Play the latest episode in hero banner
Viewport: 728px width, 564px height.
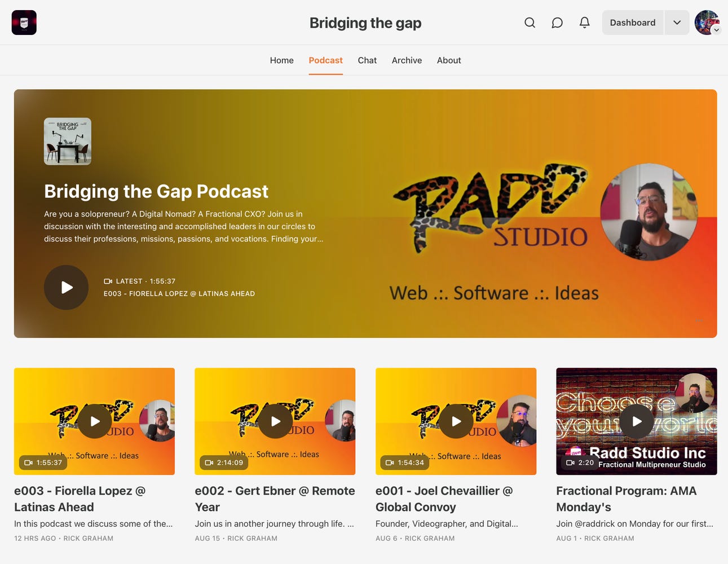click(67, 288)
